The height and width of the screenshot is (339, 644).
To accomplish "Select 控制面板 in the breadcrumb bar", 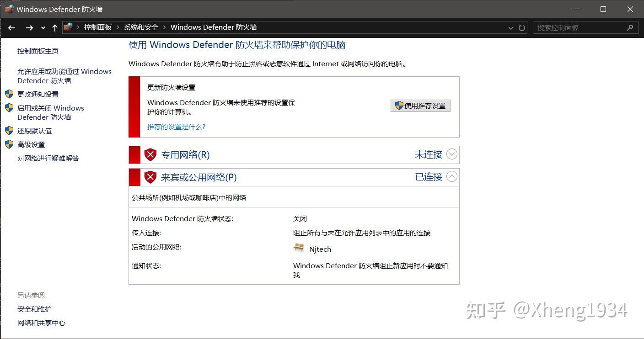I will coord(97,27).
